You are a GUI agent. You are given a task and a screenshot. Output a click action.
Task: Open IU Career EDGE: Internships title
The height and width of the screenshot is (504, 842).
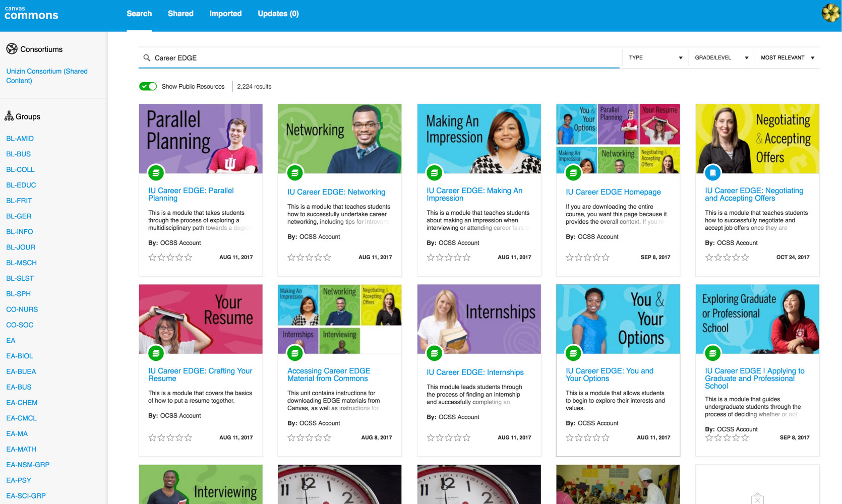[475, 372]
